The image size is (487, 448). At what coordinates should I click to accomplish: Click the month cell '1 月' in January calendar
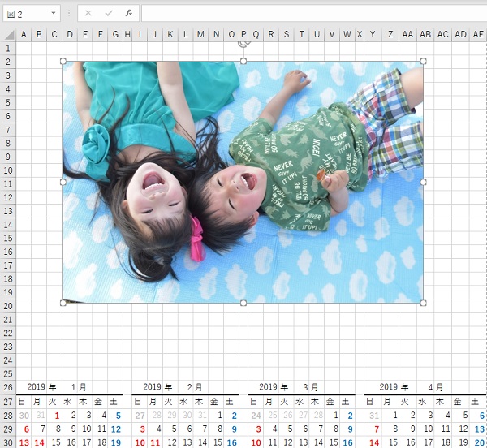point(79,387)
